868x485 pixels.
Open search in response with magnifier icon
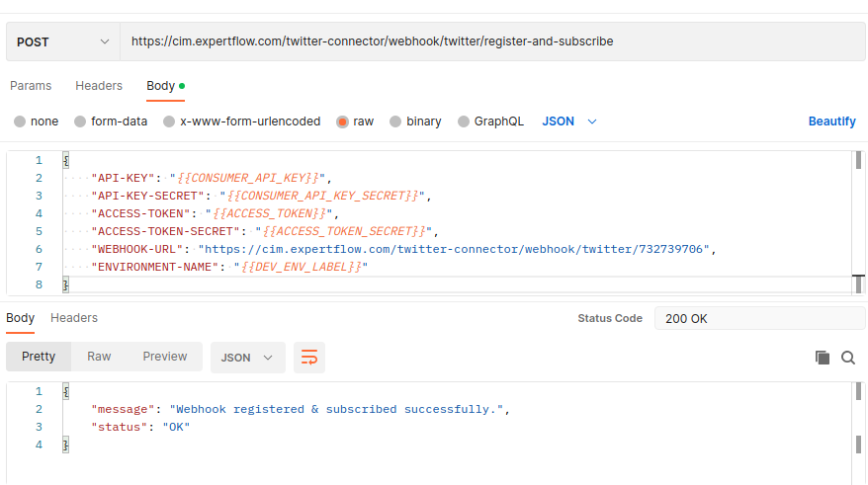[x=848, y=358]
